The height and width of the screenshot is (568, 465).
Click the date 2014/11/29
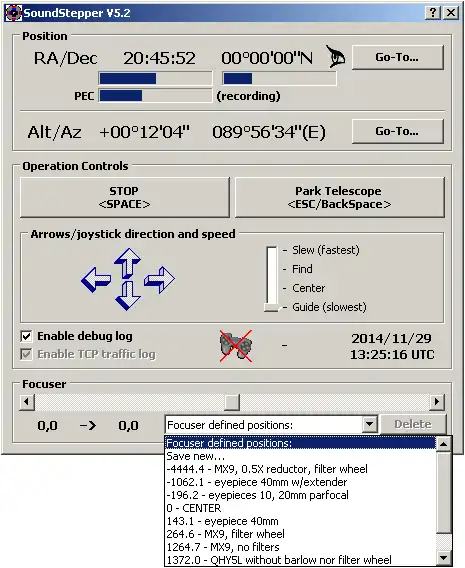pyautogui.click(x=391, y=338)
